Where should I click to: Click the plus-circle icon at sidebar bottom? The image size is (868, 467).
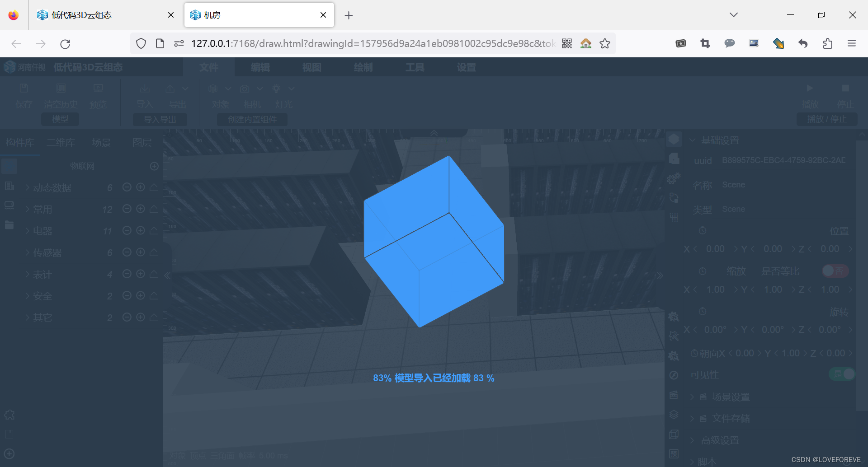9,454
